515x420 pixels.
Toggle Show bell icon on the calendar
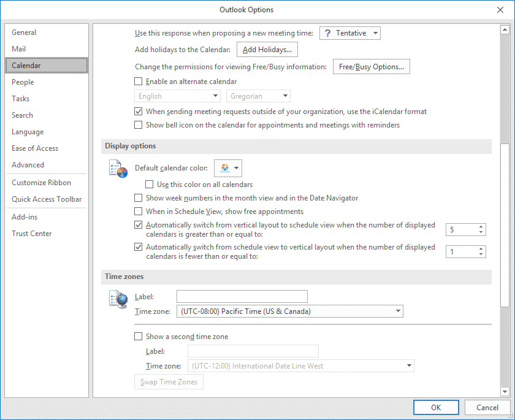pyautogui.click(x=139, y=125)
